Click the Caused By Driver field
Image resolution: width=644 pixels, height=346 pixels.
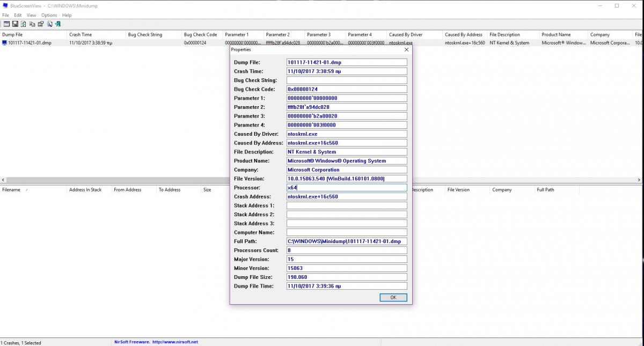pos(347,134)
